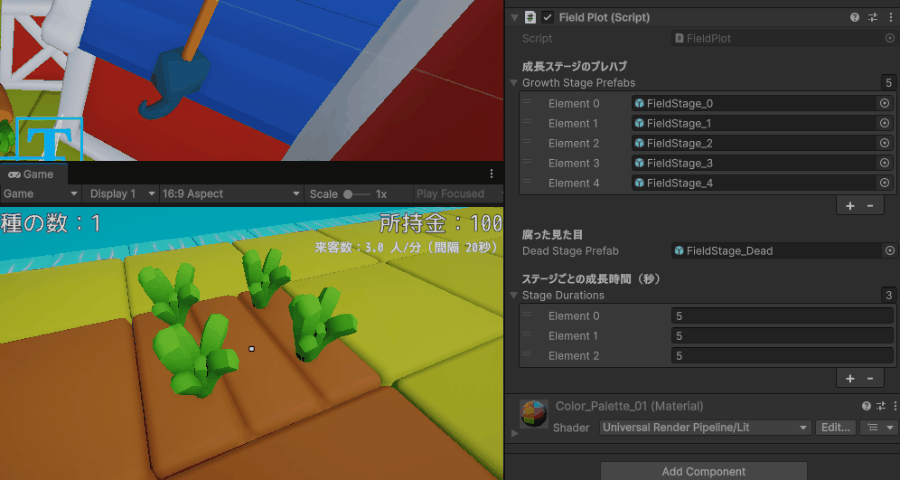The width and height of the screenshot is (900, 480).
Task: Collapse the Stage Durations array
Action: coord(514,296)
